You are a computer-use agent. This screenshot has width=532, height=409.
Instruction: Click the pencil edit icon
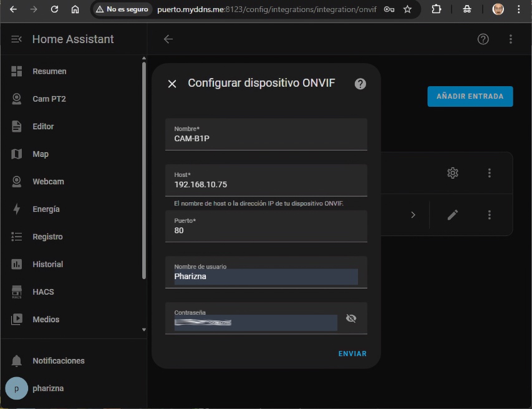[453, 215]
